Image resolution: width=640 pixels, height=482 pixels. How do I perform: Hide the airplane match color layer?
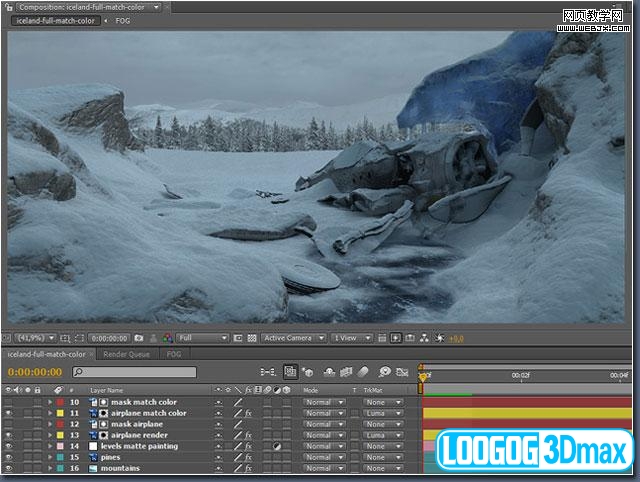(x=9, y=413)
